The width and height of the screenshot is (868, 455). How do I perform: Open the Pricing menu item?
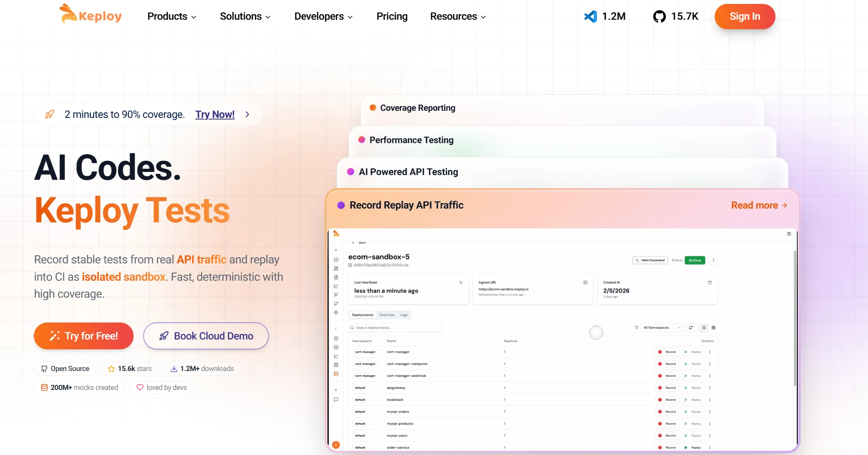point(392,17)
